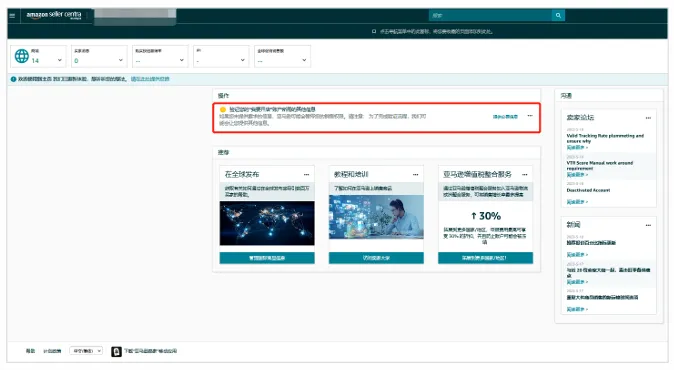Open the language selector dropdown in footer
This screenshot has width=674, height=370.
86,351
